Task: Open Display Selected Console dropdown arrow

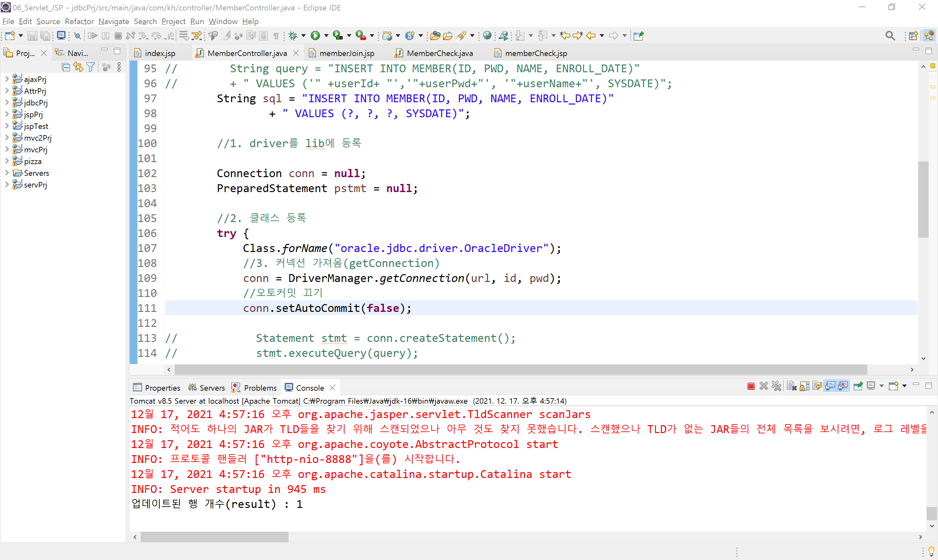Action: pyautogui.click(x=882, y=386)
